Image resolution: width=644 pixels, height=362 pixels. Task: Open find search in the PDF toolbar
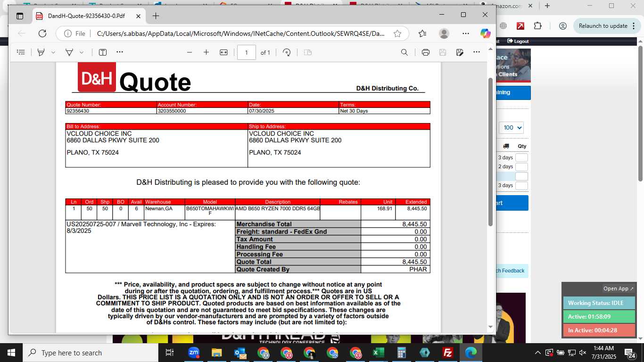pos(405,52)
